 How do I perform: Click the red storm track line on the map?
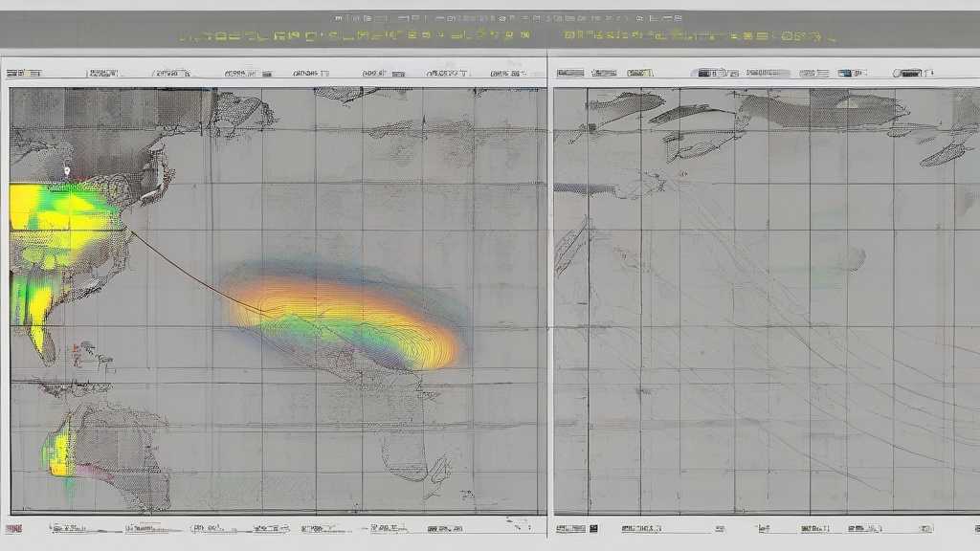182,270
